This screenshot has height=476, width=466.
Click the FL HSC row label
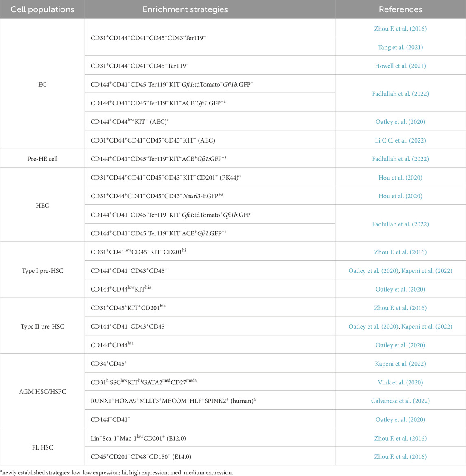pyautogui.click(x=42, y=447)
